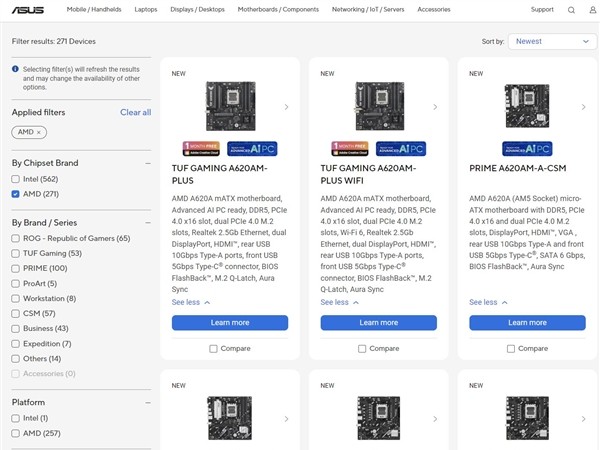Learn more about TUF GAMING A620AM-PLUS
600x450 pixels.
pyautogui.click(x=230, y=323)
